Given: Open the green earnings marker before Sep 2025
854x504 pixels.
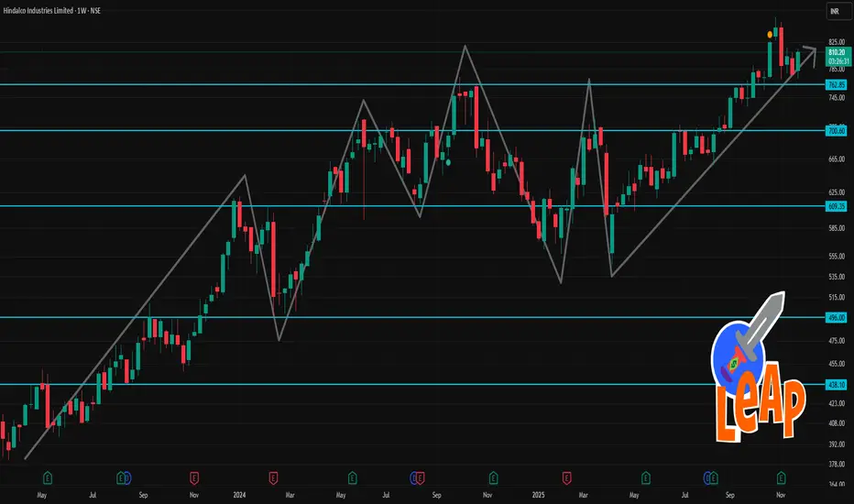Looking at the screenshot, I should pyautogui.click(x=714, y=478).
